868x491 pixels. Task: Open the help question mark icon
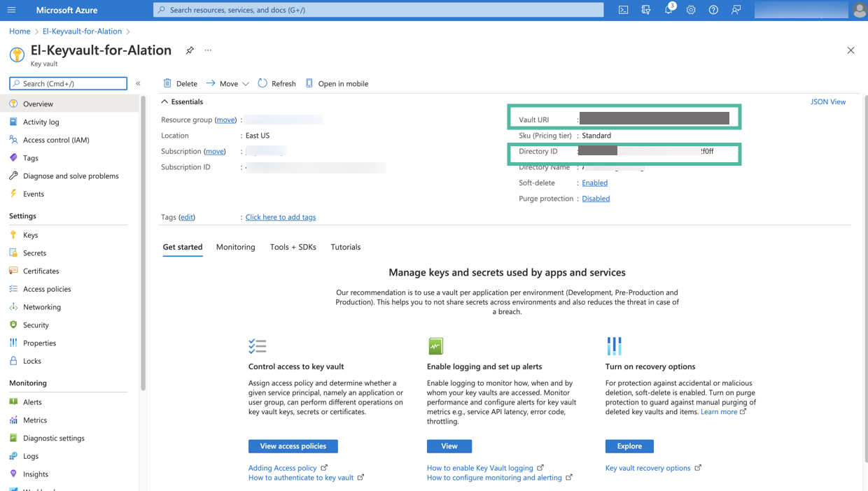click(x=713, y=10)
